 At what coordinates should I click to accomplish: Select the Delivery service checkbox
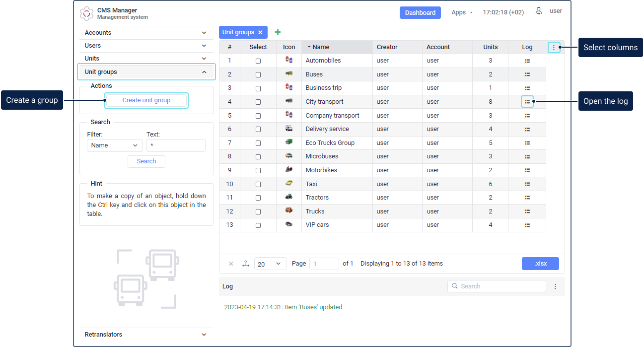click(258, 130)
